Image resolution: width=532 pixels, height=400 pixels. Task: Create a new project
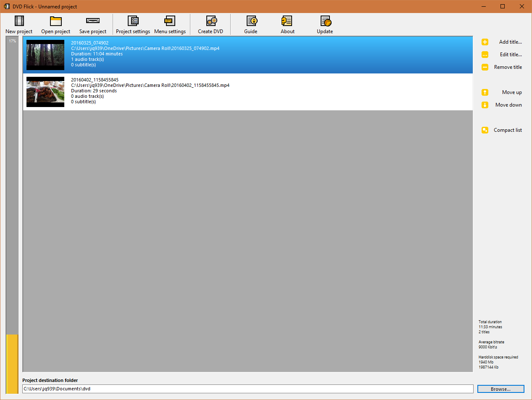coord(18,24)
